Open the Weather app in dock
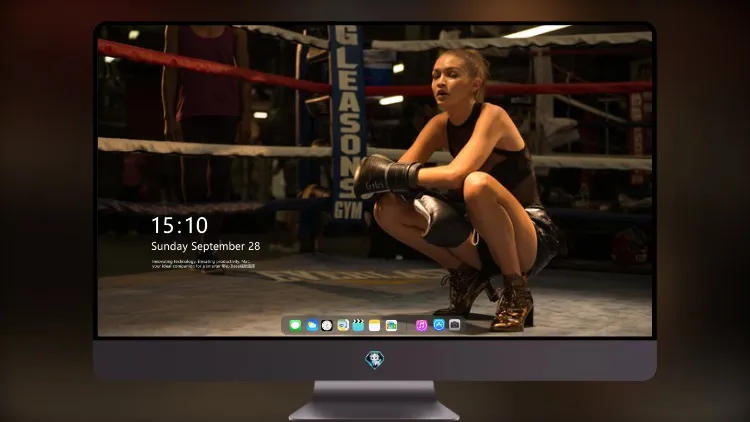The height and width of the screenshot is (422, 750). 311,325
